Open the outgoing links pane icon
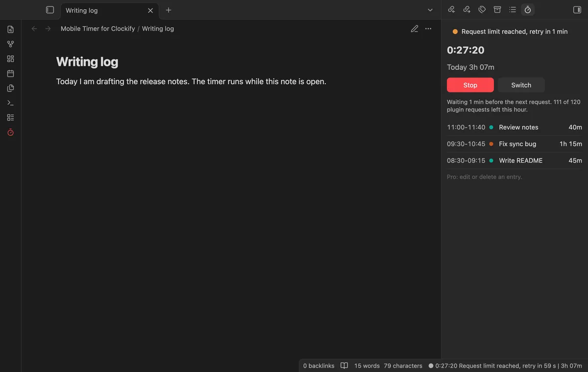The height and width of the screenshot is (372, 588). click(467, 10)
